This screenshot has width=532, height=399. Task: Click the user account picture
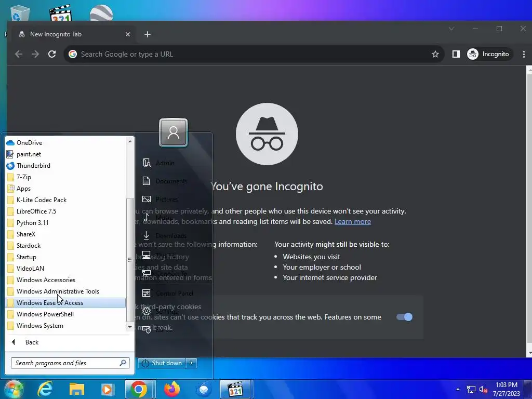(174, 132)
